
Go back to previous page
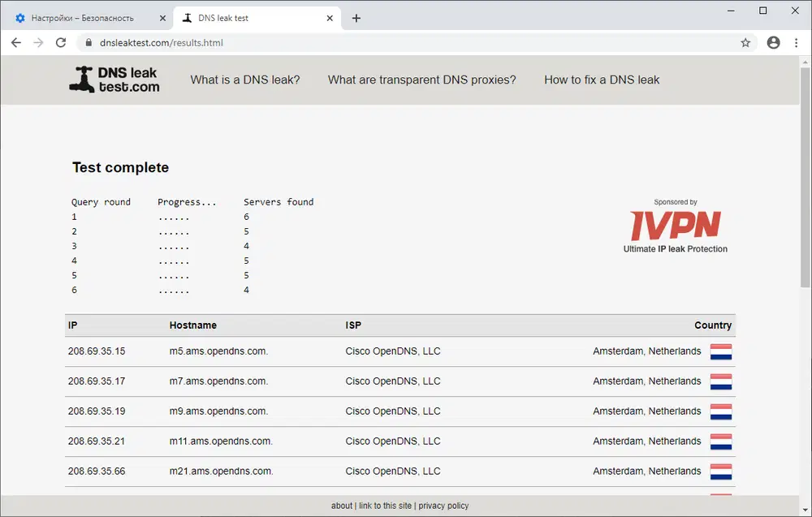(16, 42)
